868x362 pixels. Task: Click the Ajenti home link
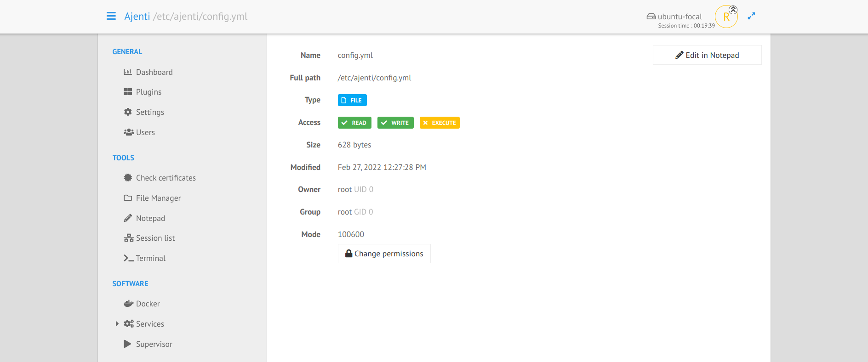click(137, 16)
